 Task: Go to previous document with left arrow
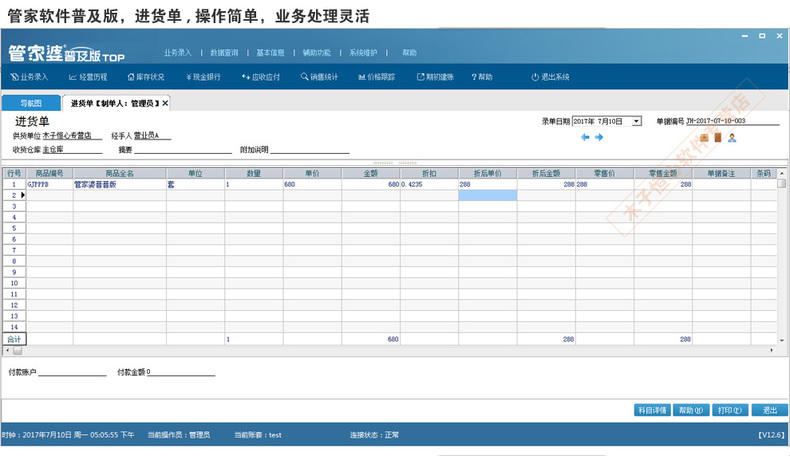coord(585,137)
